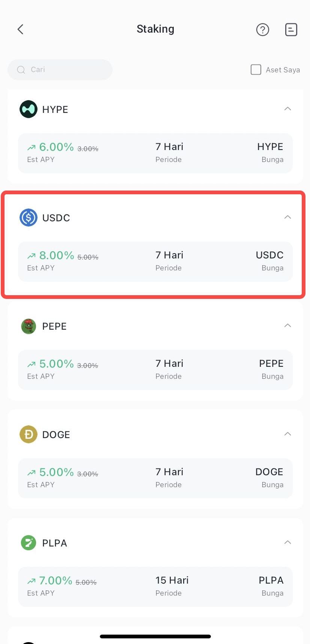
Task: Collapse the PEPE section chevron
Action: click(x=287, y=326)
